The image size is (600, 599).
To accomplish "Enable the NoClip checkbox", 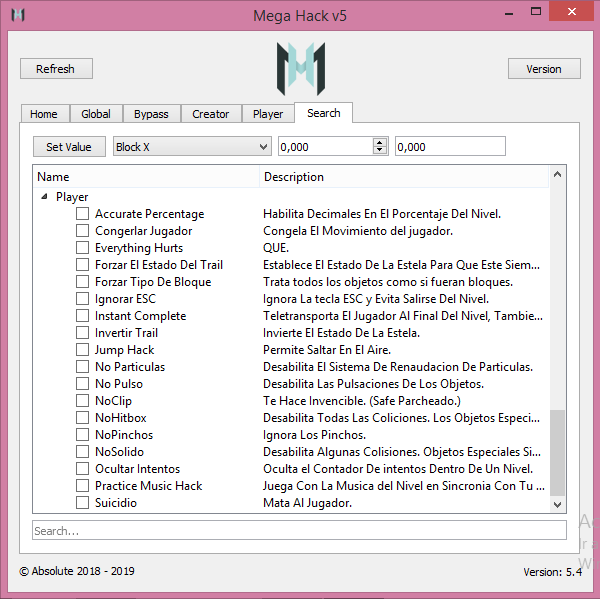I will [82, 400].
